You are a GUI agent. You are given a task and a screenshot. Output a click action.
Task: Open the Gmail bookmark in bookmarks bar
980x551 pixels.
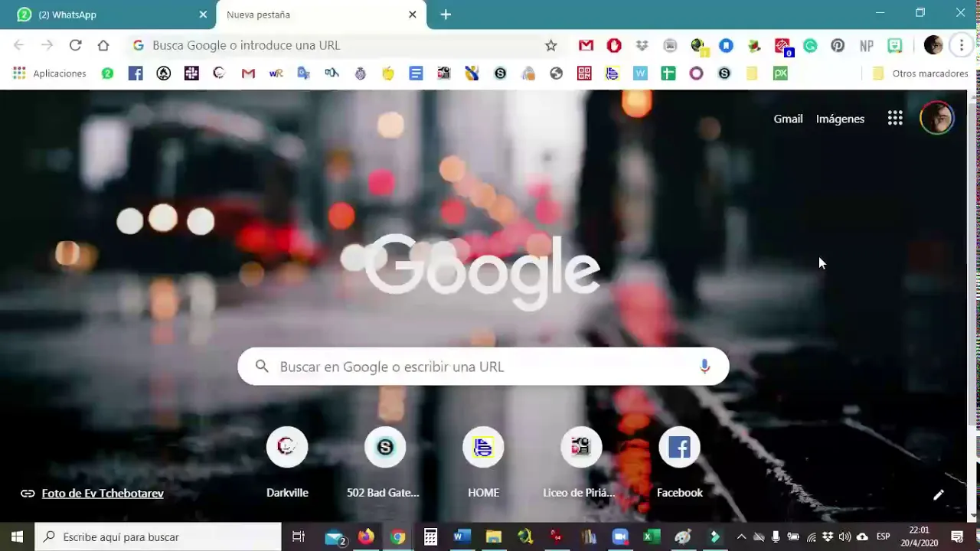coord(248,73)
